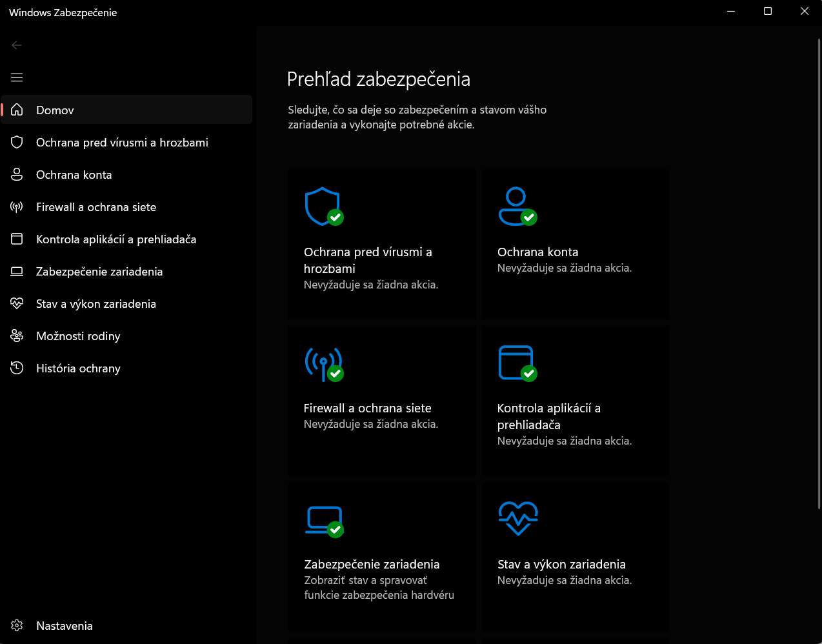Minimize the Windows Zabezpečenie window
This screenshot has height=644, width=822.
click(731, 12)
